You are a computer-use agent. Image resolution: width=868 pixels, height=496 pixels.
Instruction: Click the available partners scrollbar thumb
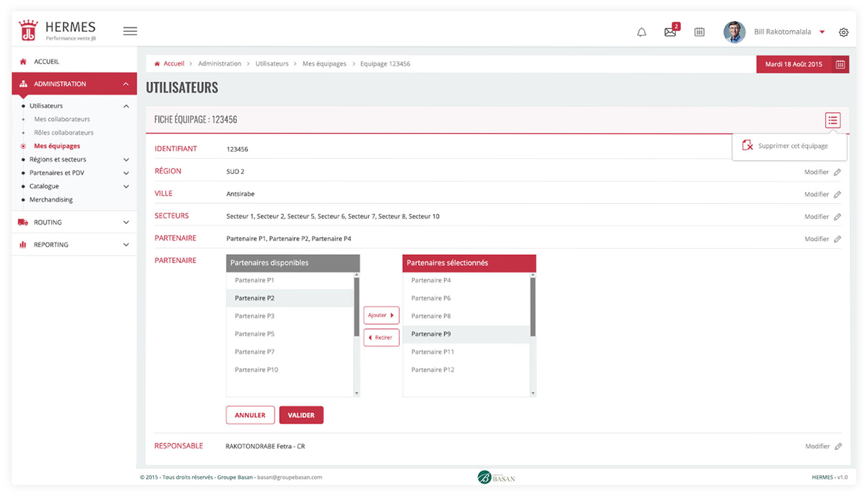pos(357,307)
